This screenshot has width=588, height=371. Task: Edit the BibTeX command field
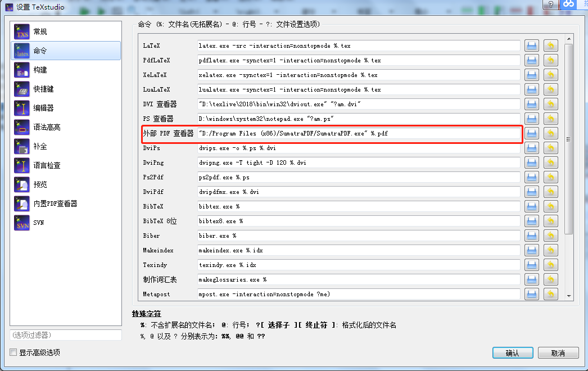[x=359, y=207]
